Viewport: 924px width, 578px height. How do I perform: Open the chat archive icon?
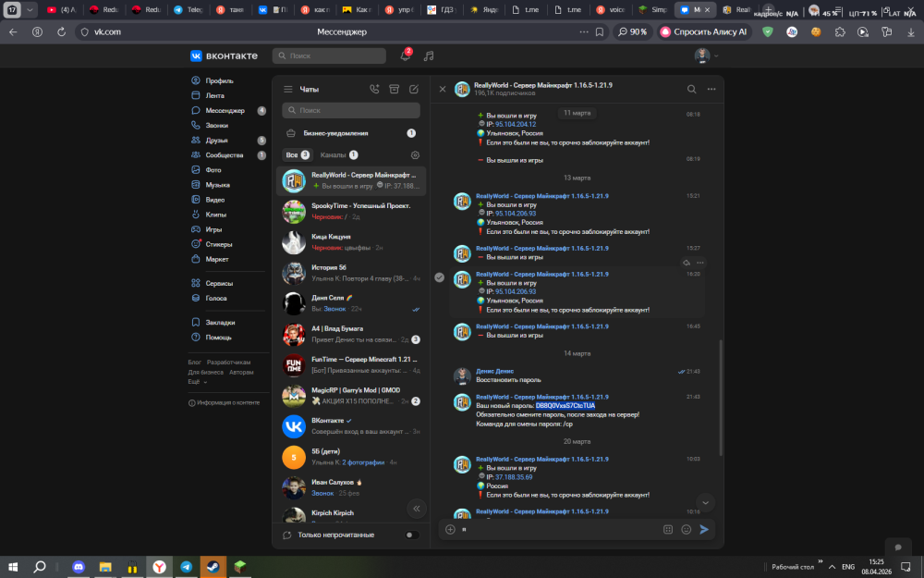click(395, 89)
